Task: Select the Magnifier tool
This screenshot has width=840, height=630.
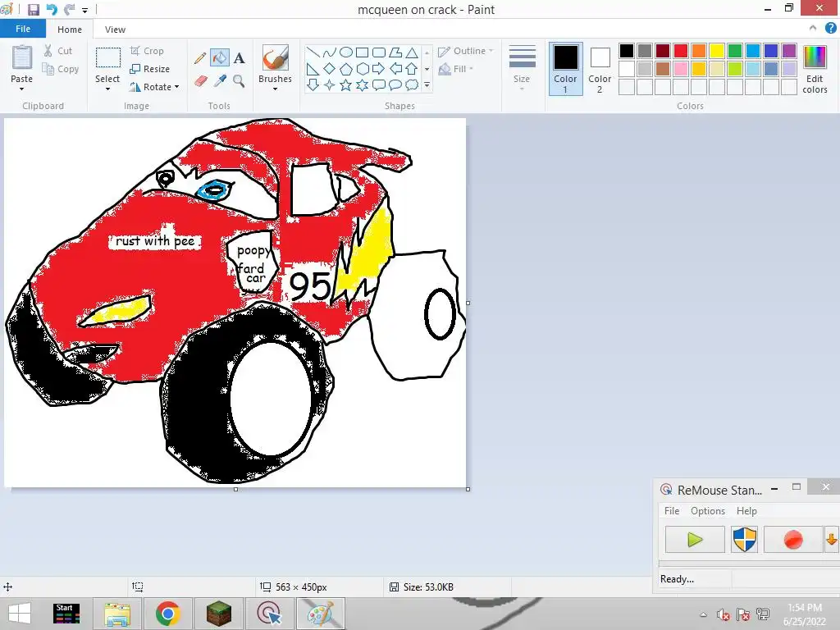Action: (239, 81)
